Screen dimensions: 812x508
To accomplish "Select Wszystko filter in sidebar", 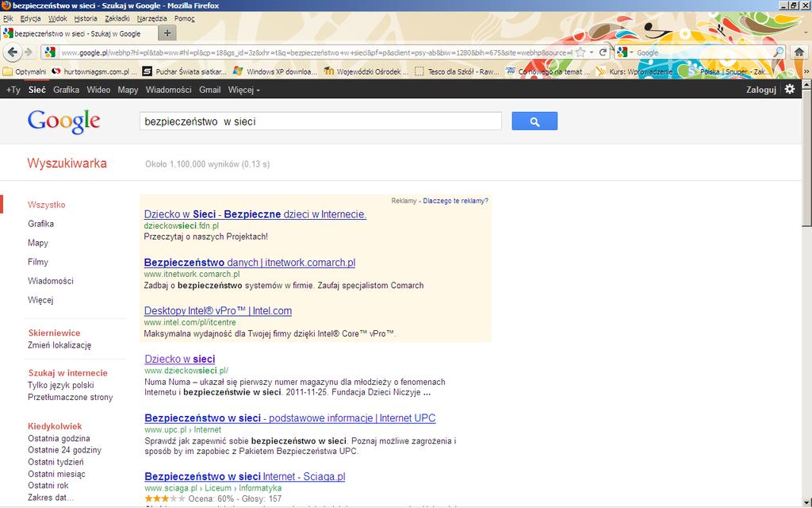I will [47, 205].
